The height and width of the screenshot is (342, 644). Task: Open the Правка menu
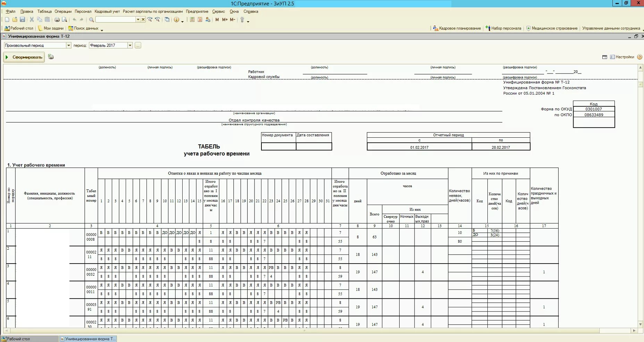(27, 11)
